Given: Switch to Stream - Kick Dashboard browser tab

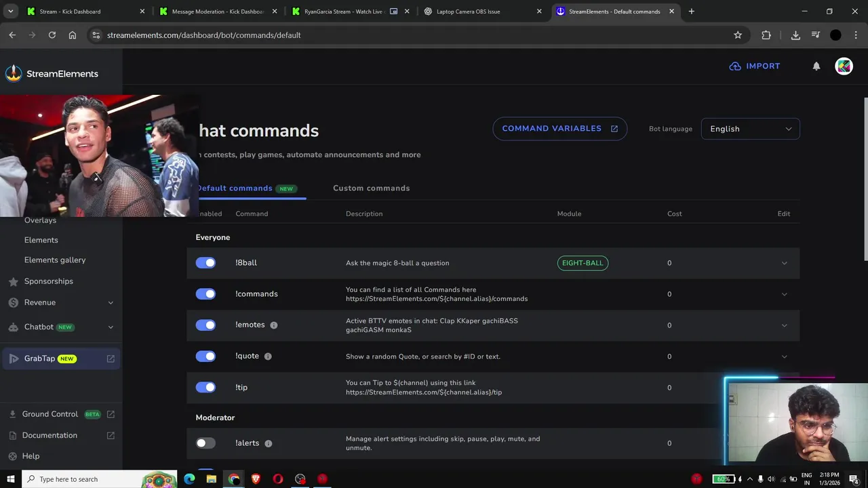Looking at the screenshot, I should pos(85,12).
